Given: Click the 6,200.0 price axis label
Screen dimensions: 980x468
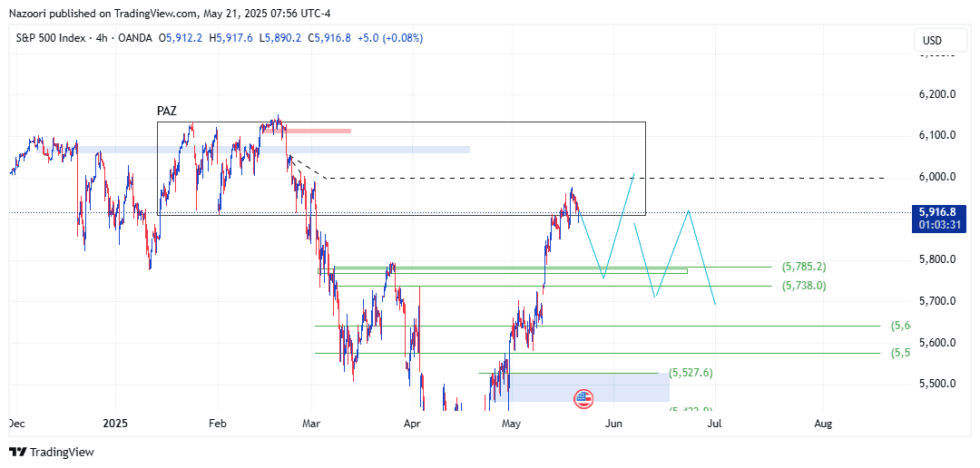Looking at the screenshot, I should (x=939, y=94).
